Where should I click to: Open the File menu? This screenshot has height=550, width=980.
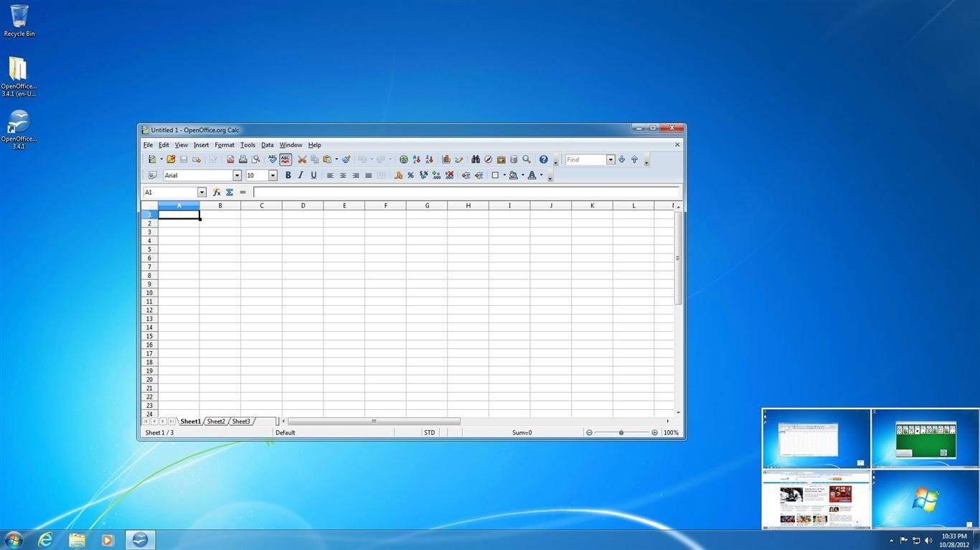(x=148, y=145)
